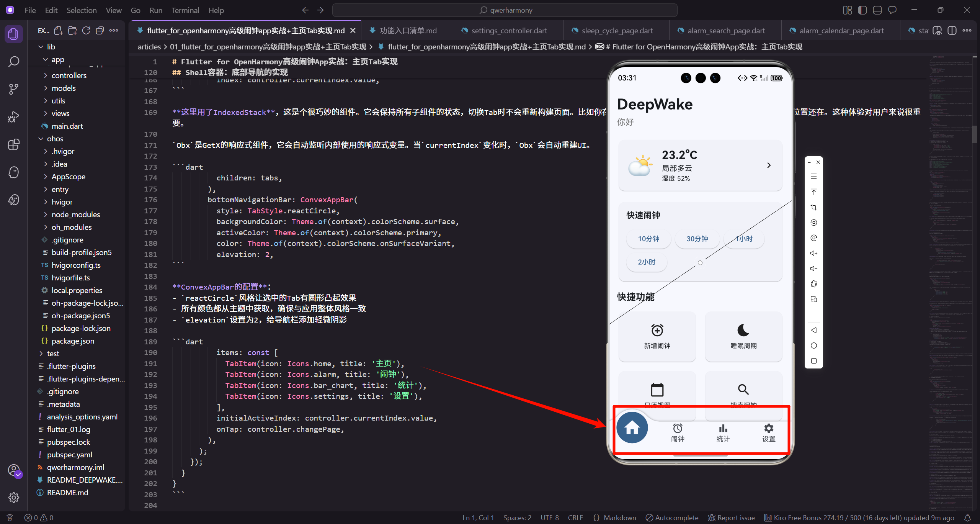Viewport: 980px width, 524px height.
Task: Tap the 统计 bar chart tab icon
Action: click(723, 428)
